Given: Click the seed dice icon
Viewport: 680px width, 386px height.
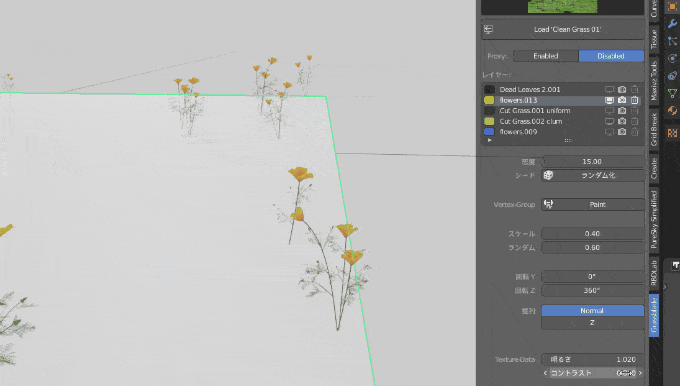Looking at the screenshot, I should (x=548, y=175).
